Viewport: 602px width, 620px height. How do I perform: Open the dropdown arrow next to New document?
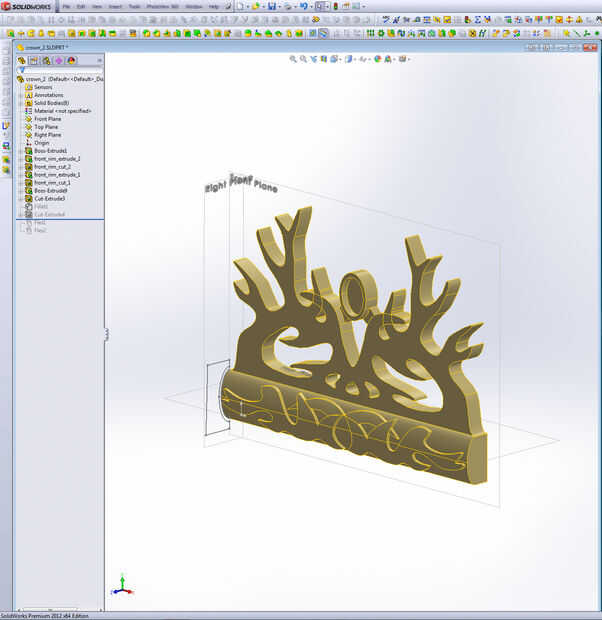tap(248, 6)
